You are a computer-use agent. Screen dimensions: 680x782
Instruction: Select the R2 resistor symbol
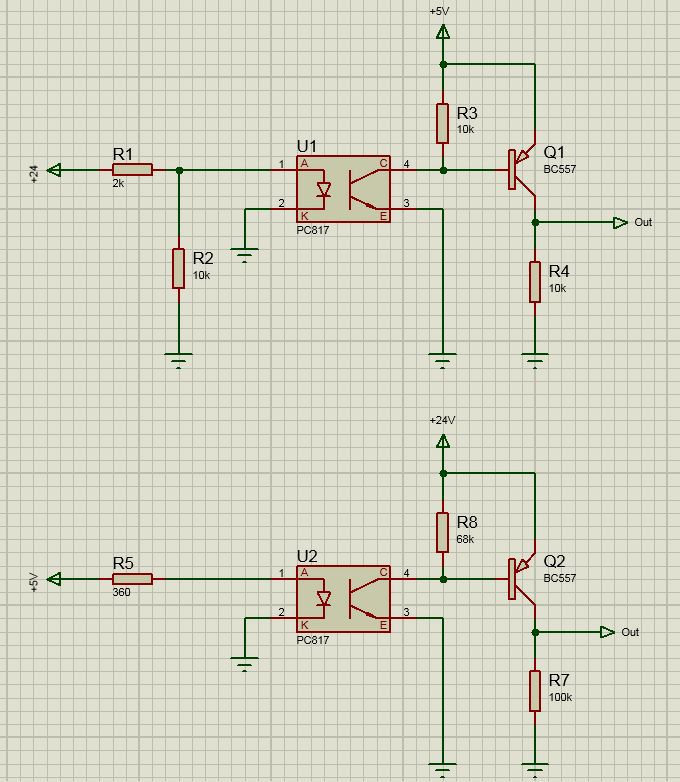point(179,268)
